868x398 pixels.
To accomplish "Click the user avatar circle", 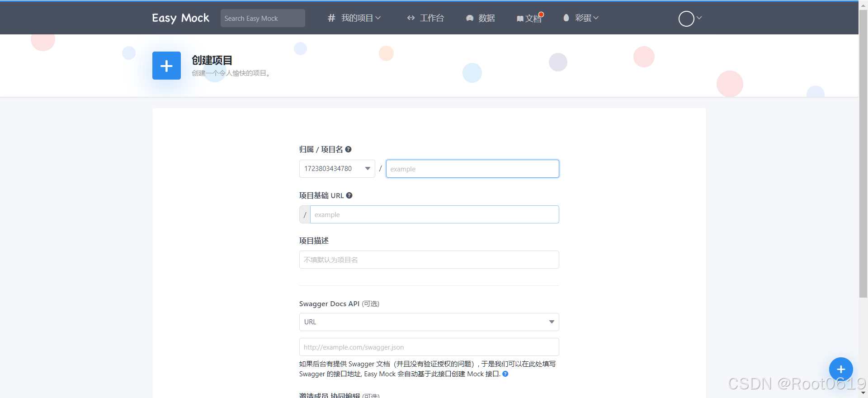I will click(686, 19).
